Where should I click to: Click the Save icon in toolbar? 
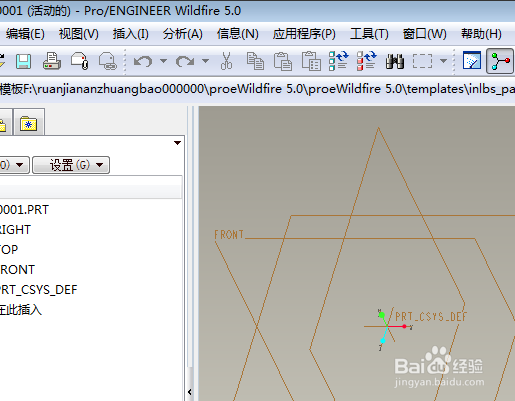(23, 61)
